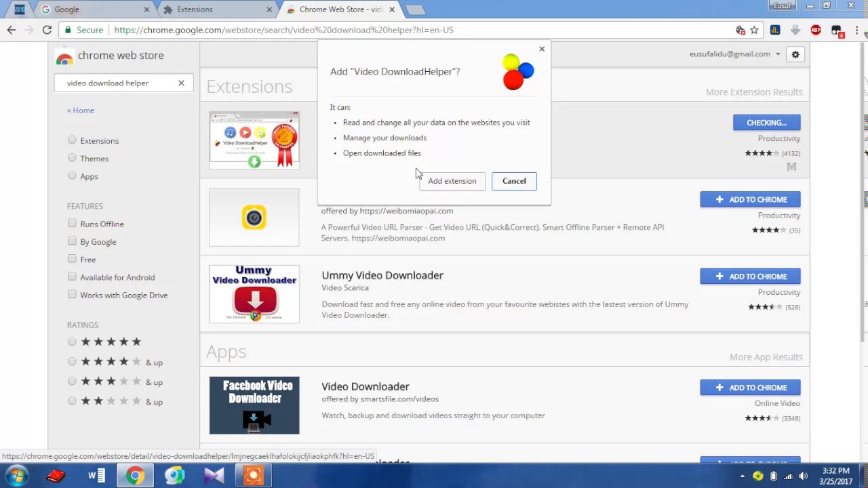Screen dimensions: 868x488
Task: Click the battery tray icon
Action: (773, 476)
